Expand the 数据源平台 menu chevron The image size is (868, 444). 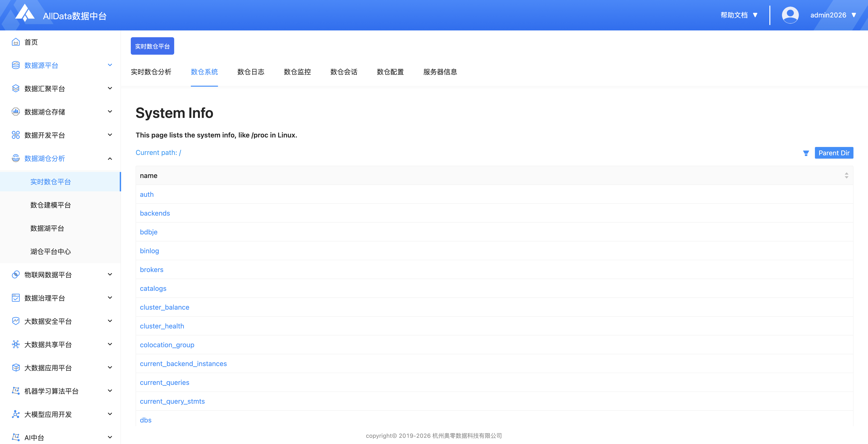tap(110, 65)
